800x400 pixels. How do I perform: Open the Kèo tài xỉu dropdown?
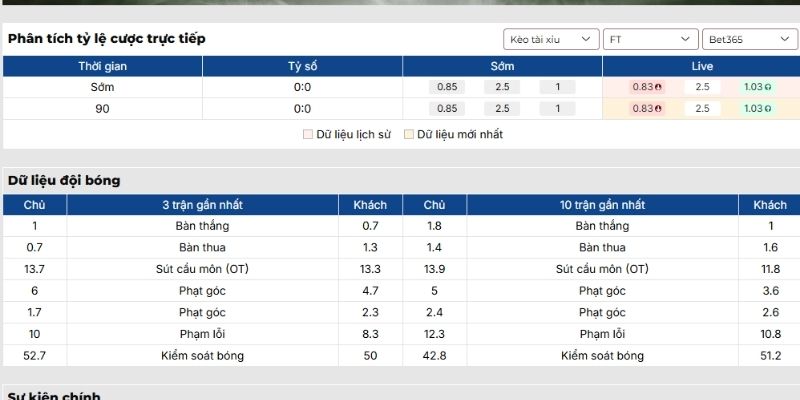tap(551, 39)
